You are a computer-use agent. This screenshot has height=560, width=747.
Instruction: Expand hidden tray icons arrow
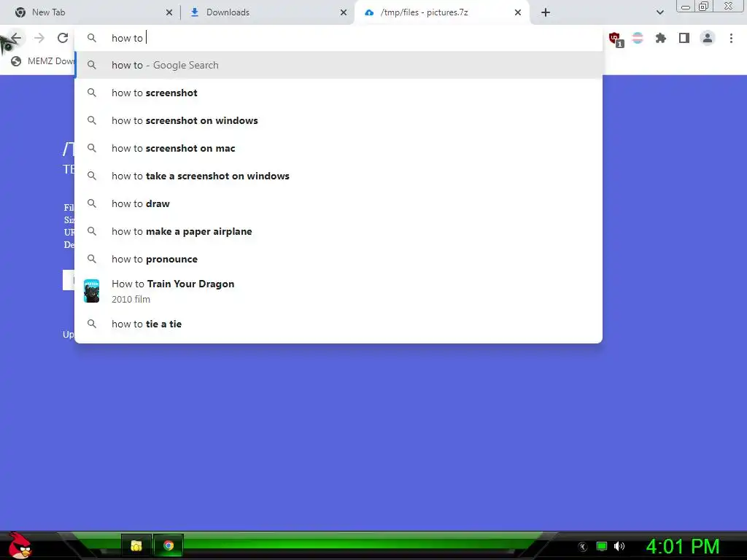click(x=583, y=547)
